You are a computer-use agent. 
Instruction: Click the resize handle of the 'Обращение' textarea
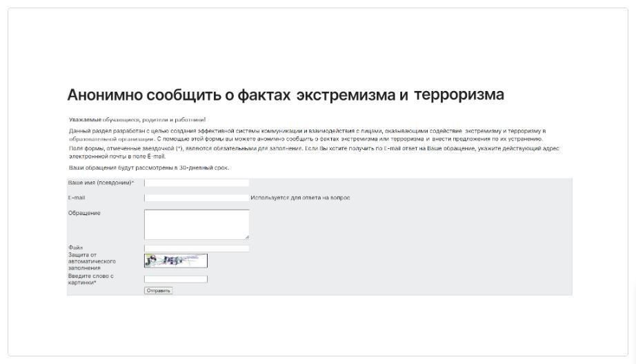pyautogui.click(x=247, y=237)
